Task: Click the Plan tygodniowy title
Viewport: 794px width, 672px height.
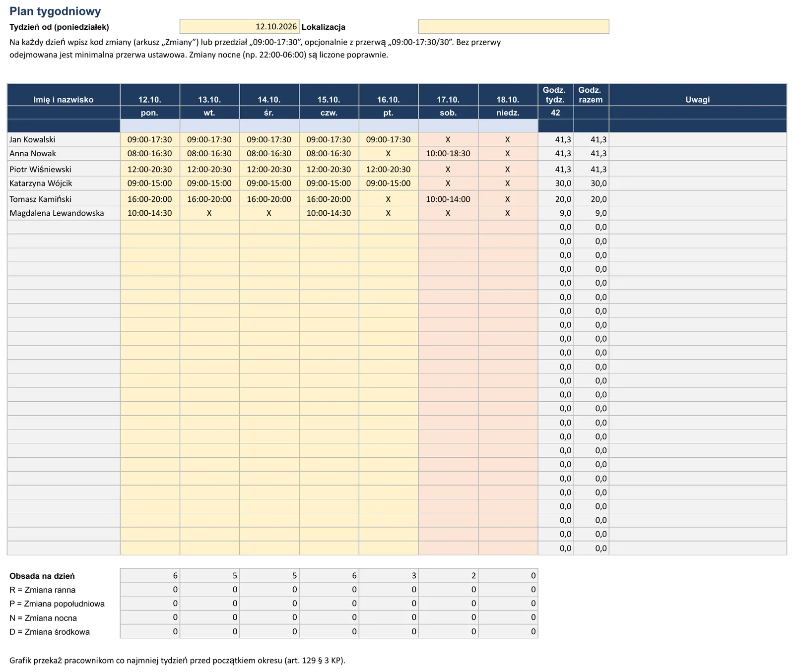Action: pos(55,11)
